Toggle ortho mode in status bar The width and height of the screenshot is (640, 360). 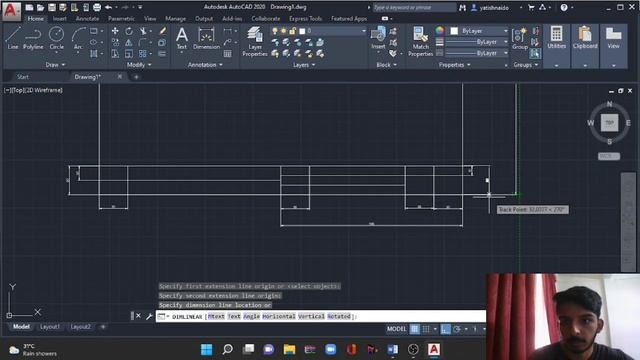click(x=445, y=329)
